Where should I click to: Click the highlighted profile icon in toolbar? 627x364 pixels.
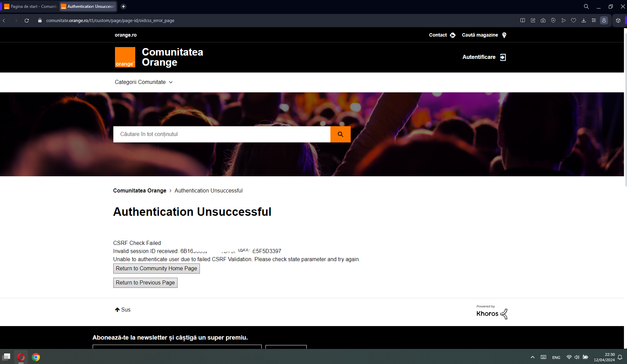604,20
